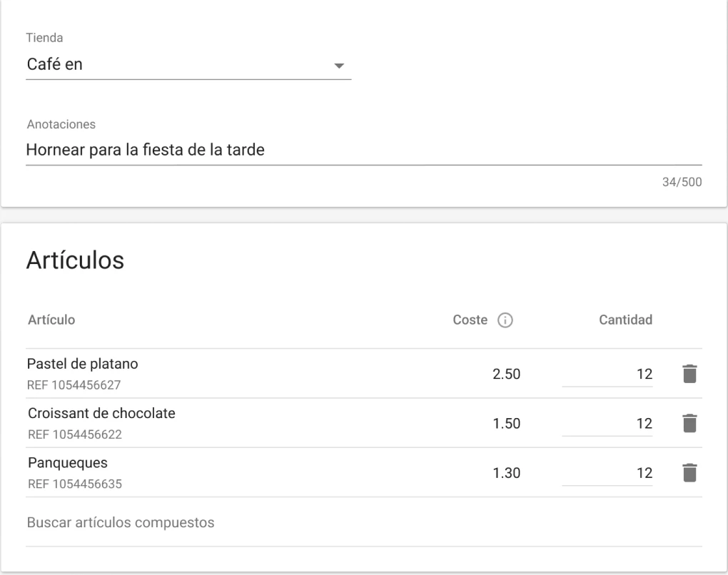Screen dimensions: 728x575
Task: Select the Croissant de chocolate quantity field
Action: point(607,423)
